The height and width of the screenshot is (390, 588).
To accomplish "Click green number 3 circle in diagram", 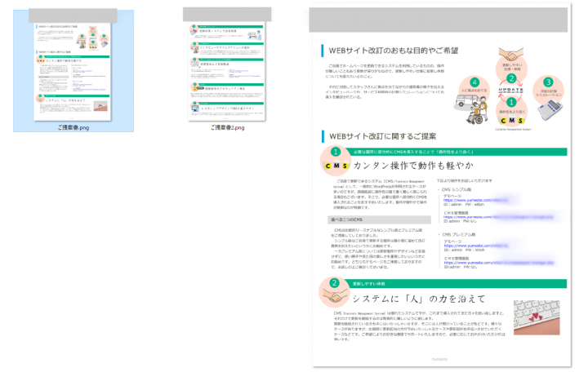I will (x=548, y=82).
